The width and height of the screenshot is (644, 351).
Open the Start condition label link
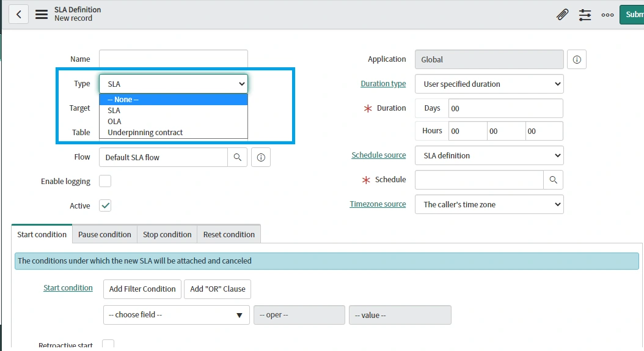(68, 287)
